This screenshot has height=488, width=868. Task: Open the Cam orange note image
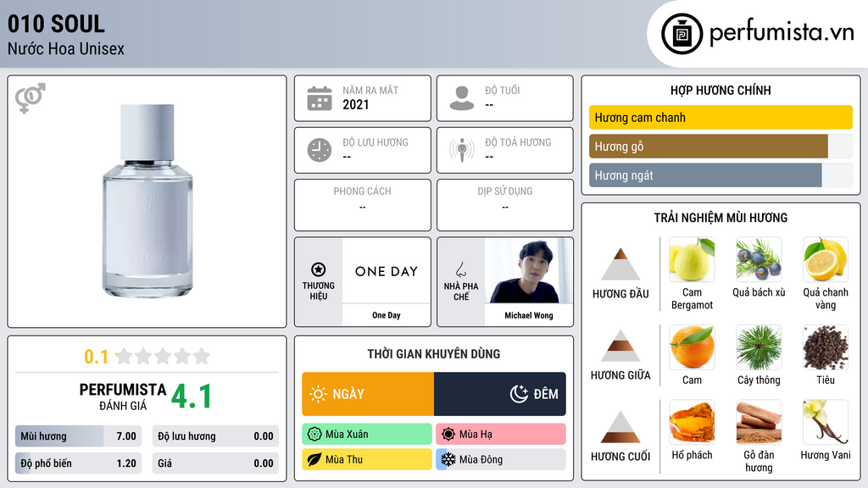pyautogui.click(x=692, y=347)
